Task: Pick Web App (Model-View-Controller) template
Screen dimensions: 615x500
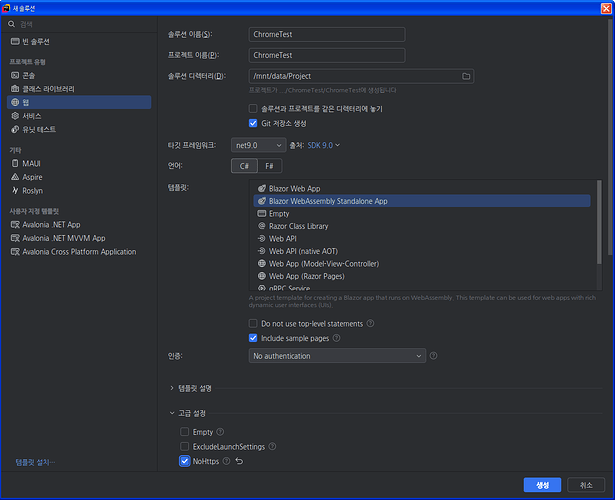Action: click(x=422, y=264)
